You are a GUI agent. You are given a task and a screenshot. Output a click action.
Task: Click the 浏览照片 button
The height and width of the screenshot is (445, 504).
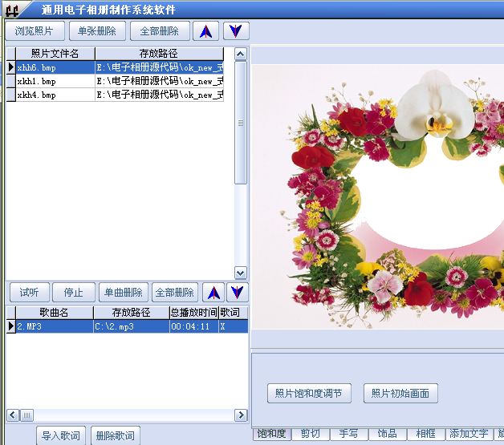tap(35, 31)
